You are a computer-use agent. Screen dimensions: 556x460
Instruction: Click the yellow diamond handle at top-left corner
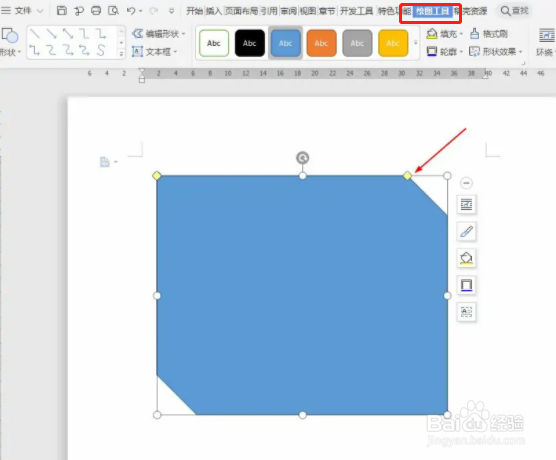tap(157, 176)
